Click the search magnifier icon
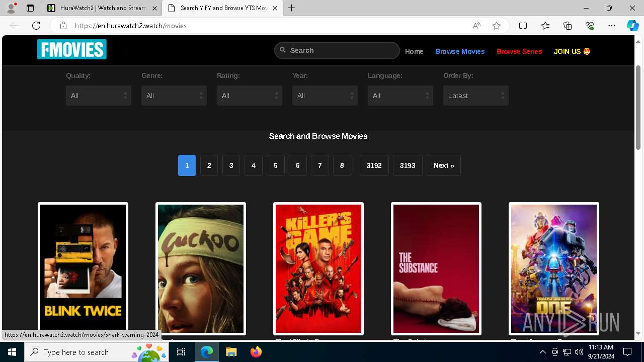644x362 pixels. pyautogui.click(x=283, y=50)
